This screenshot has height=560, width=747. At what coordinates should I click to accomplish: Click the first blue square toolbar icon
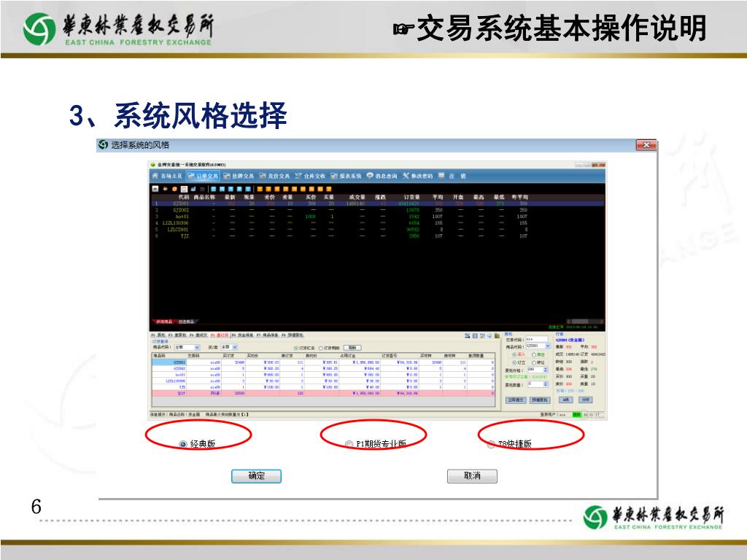pyautogui.click(x=214, y=189)
